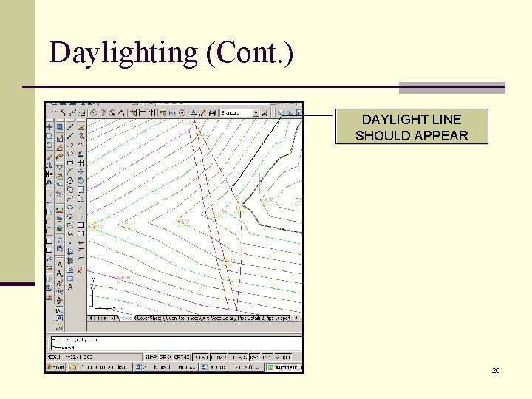The width and height of the screenshot is (532, 399).
Task: Select the Line draw tool
Action: [70, 127]
